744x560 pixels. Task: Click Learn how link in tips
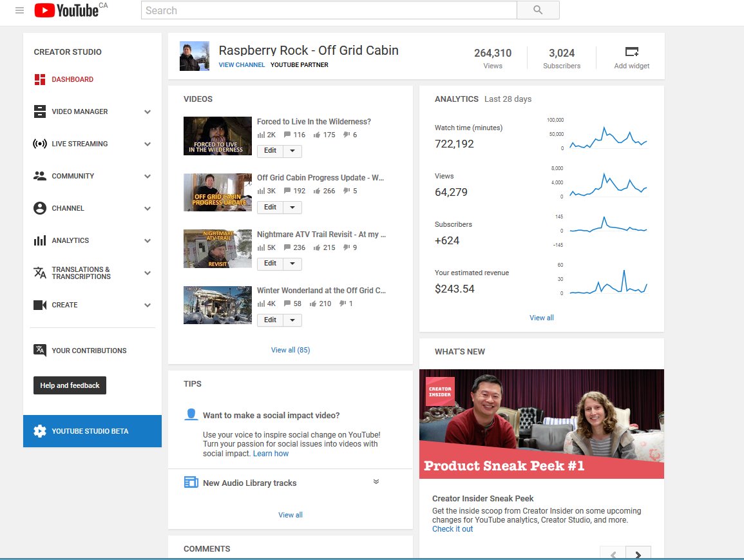pos(271,454)
